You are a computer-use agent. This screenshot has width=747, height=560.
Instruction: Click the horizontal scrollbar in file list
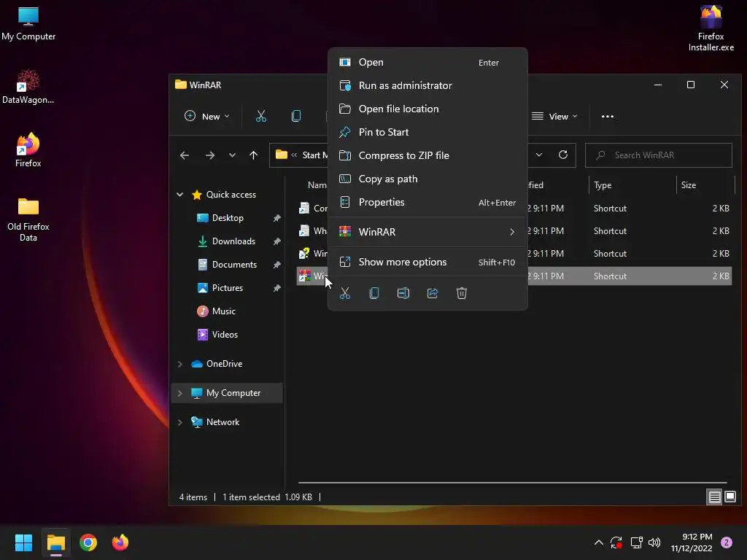(513, 483)
